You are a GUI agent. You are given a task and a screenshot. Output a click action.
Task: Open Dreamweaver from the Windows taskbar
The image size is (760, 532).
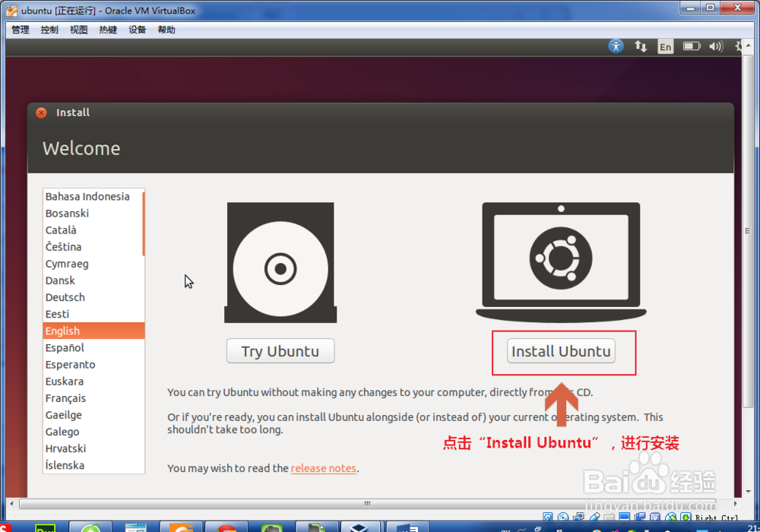45,527
